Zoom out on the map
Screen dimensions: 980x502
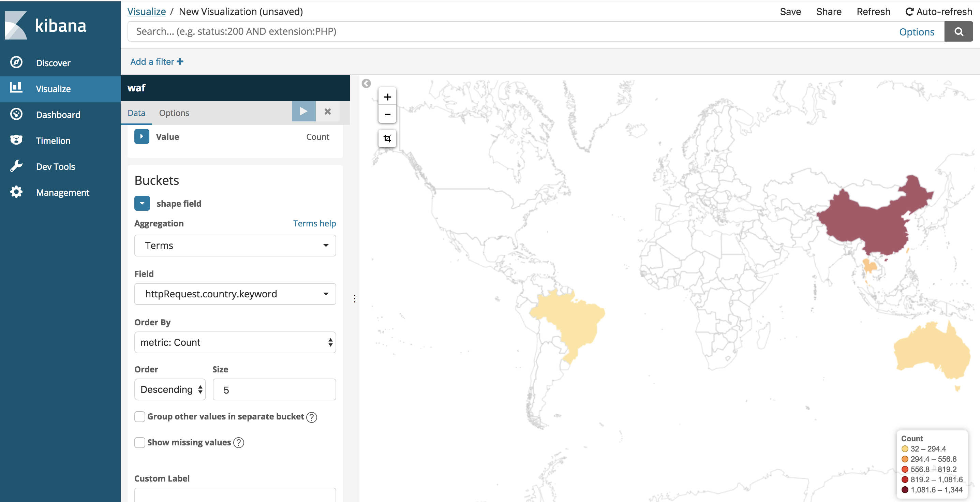[x=387, y=114]
